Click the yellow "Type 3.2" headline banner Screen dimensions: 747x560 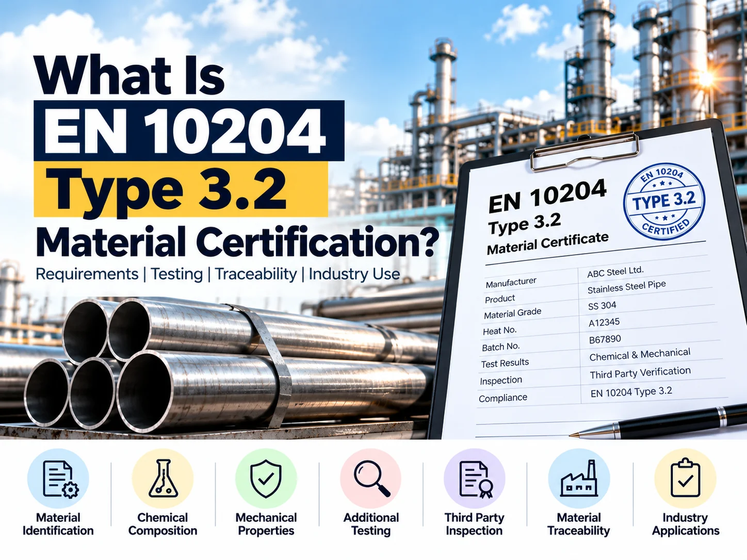point(181,189)
